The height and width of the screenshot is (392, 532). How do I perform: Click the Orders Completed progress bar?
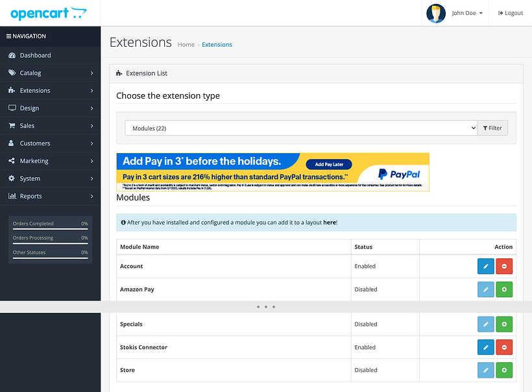[50, 229]
